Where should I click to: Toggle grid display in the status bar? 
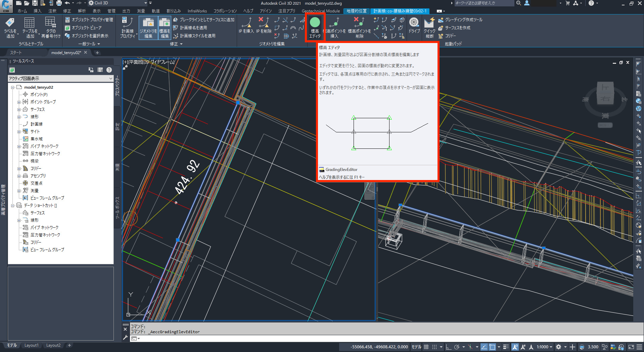pyautogui.click(x=426, y=347)
